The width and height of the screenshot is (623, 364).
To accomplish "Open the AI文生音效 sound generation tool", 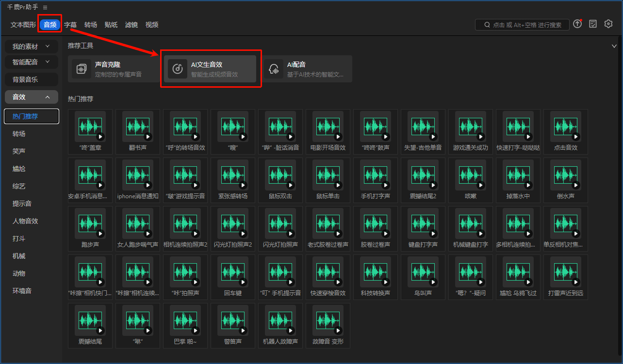I will (210, 68).
